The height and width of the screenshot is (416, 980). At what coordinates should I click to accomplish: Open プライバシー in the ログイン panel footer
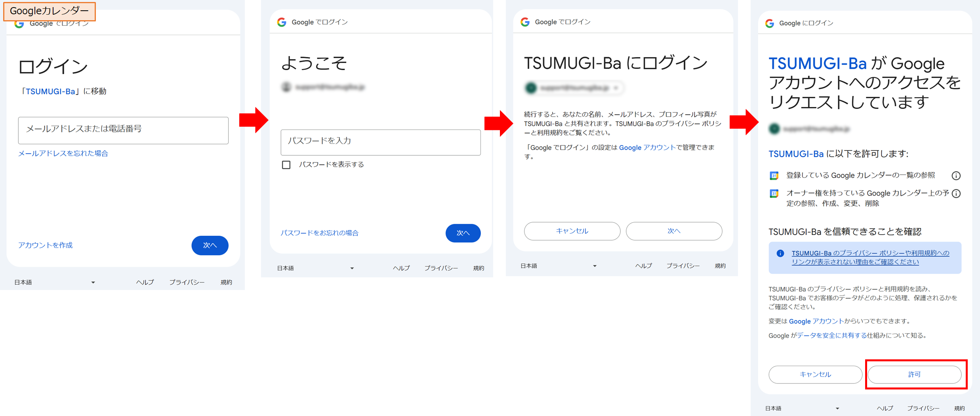(187, 282)
